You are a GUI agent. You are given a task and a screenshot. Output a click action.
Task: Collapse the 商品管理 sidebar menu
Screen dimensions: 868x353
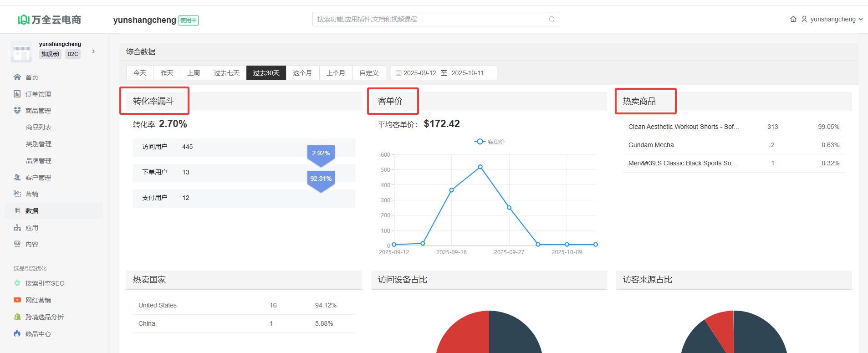[x=38, y=111]
